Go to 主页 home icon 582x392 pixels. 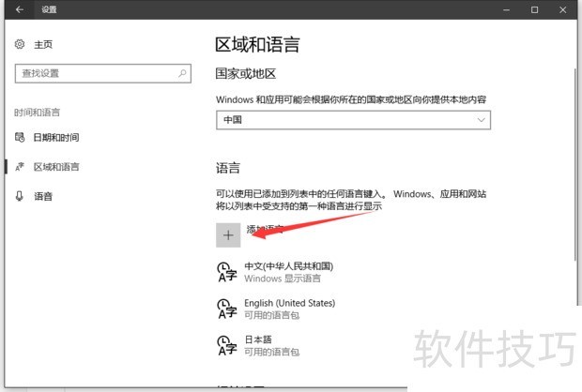pos(21,45)
